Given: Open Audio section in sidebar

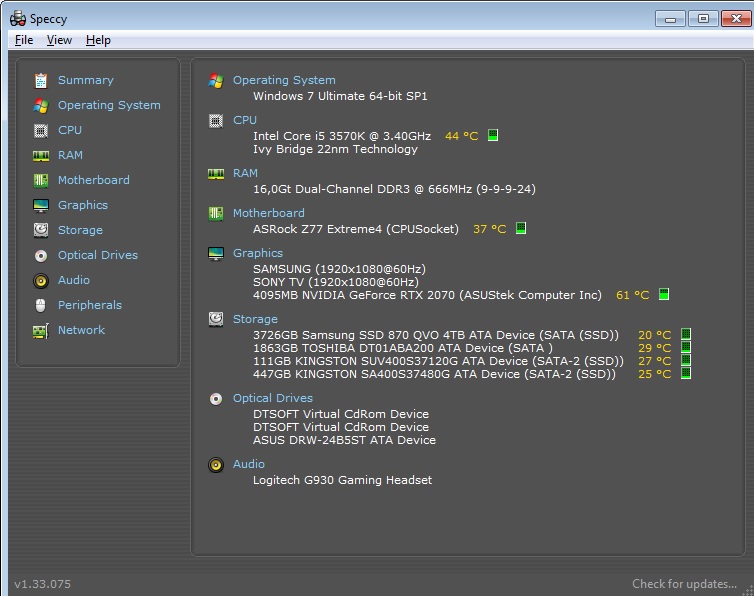Looking at the screenshot, I should pos(74,280).
